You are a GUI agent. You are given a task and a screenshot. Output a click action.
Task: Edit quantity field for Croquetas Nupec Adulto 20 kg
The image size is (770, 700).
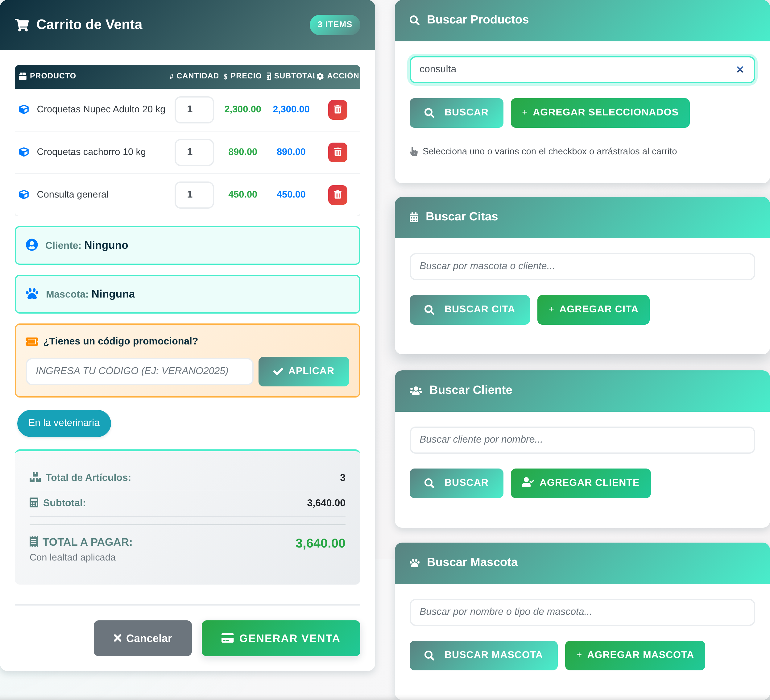[x=194, y=110]
